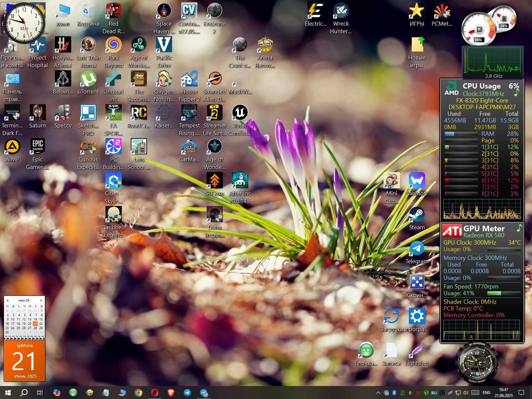Screen dimensions: 532x399
Task: Open Dune Imperium shortcut
Action: 215,222
